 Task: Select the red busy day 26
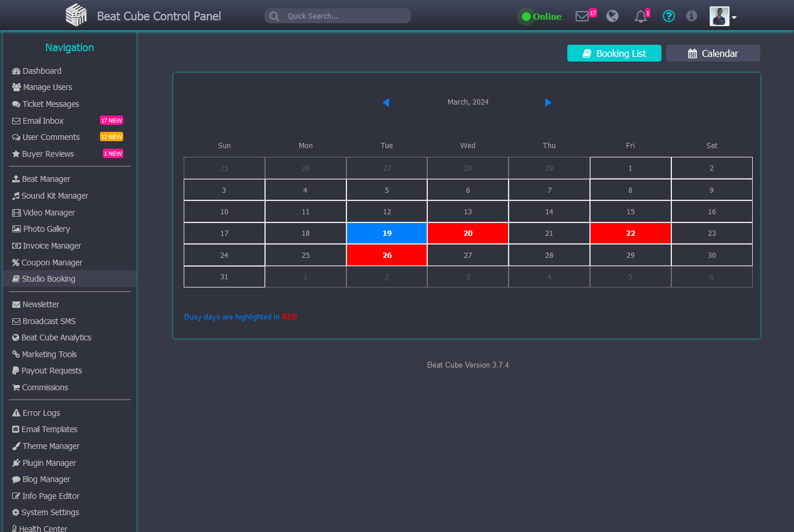[x=387, y=256]
